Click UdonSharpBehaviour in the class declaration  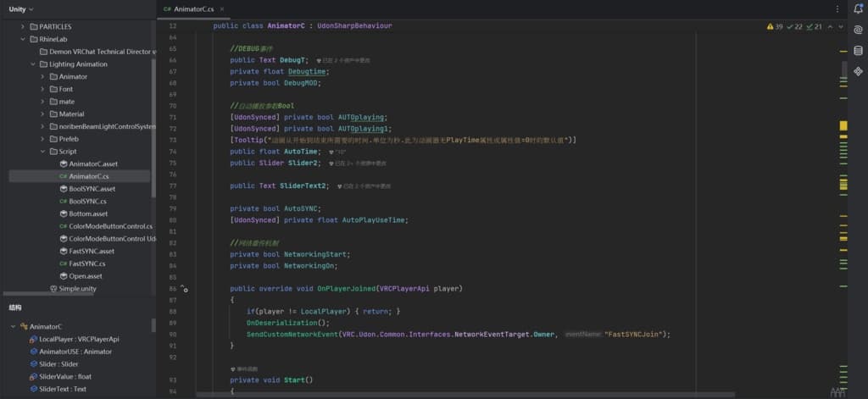pyautogui.click(x=354, y=26)
